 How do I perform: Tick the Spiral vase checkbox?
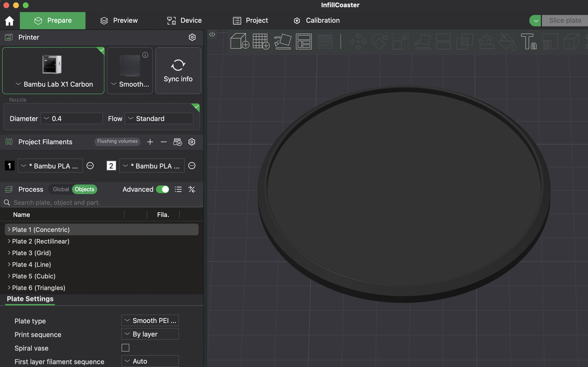pyautogui.click(x=125, y=348)
